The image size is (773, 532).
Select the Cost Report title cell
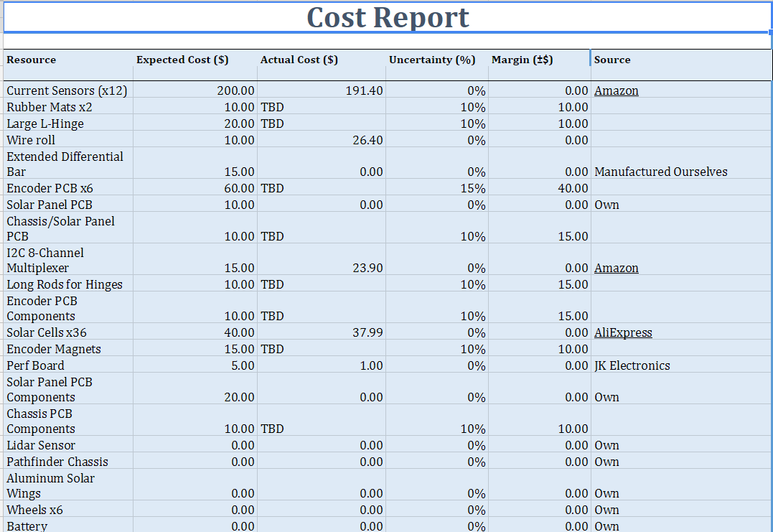387,17
